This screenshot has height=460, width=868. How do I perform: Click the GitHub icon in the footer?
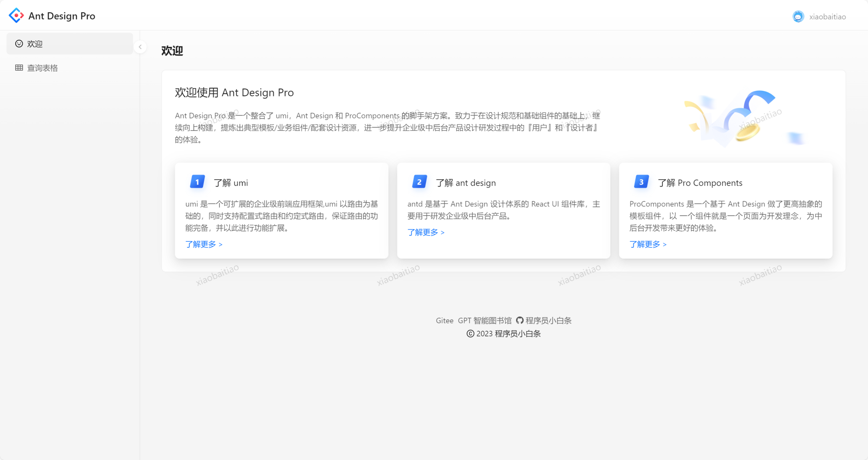[x=519, y=320]
